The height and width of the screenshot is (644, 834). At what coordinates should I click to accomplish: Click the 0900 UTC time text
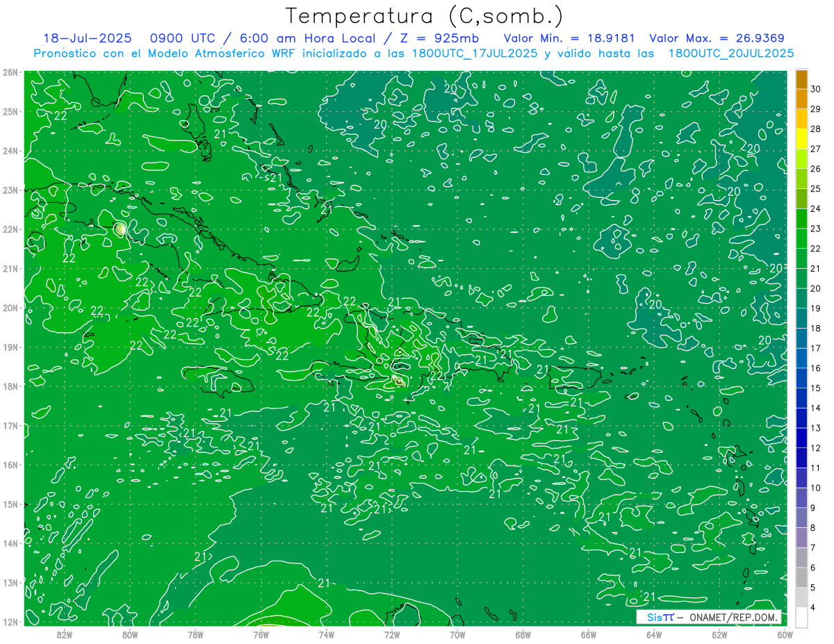[183, 38]
